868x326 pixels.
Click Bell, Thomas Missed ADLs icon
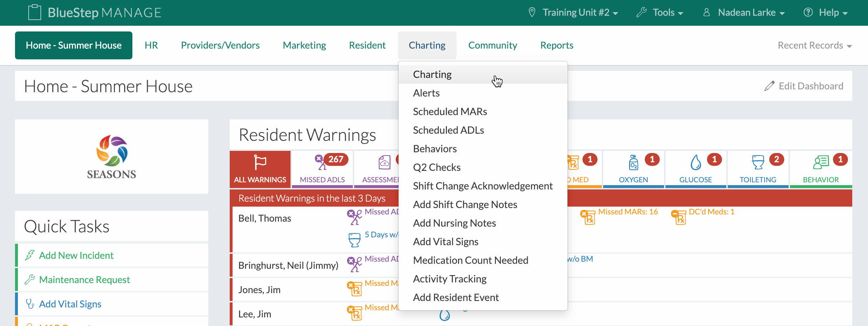(x=354, y=217)
